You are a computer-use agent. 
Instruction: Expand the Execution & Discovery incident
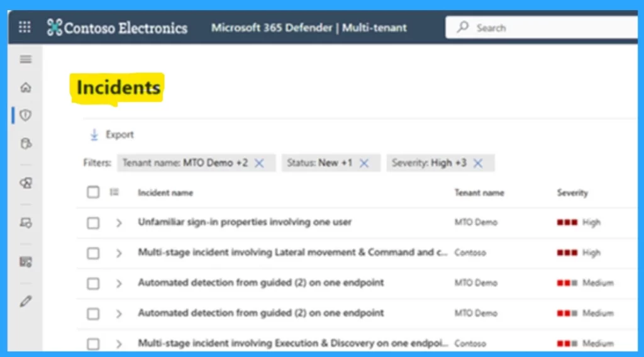pyautogui.click(x=119, y=344)
